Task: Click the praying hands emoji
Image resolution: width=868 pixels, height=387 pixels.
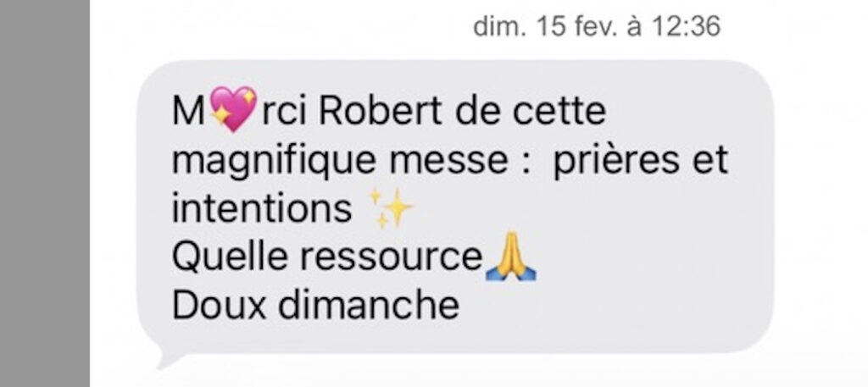Action: [x=510, y=257]
